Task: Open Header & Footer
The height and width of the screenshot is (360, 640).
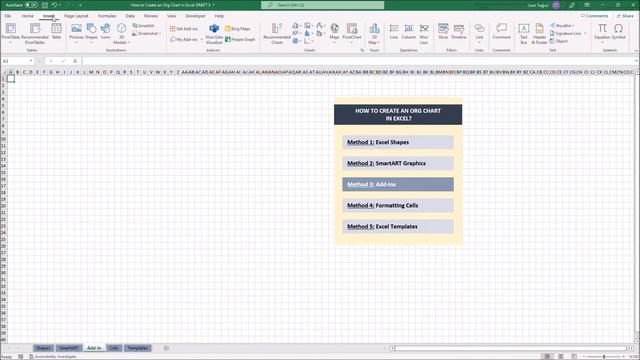Action: (539, 33)
